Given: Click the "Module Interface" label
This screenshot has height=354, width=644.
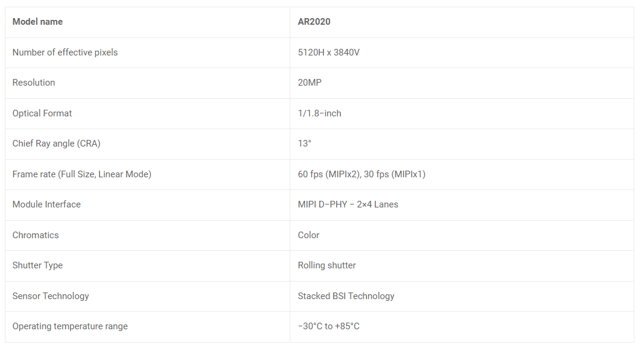Looking at the screenshot, I should pyautogui.click(x=46, y=204).
